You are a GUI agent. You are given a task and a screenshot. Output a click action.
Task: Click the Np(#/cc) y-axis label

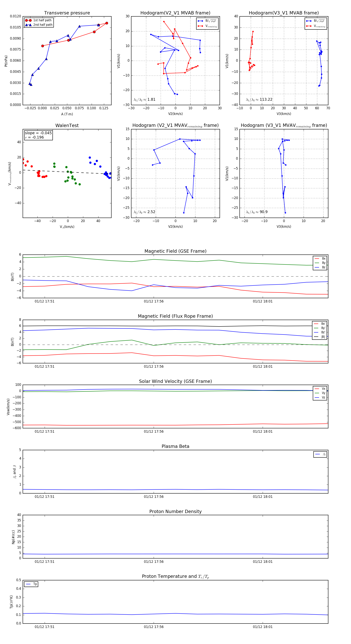pos(13,537)
